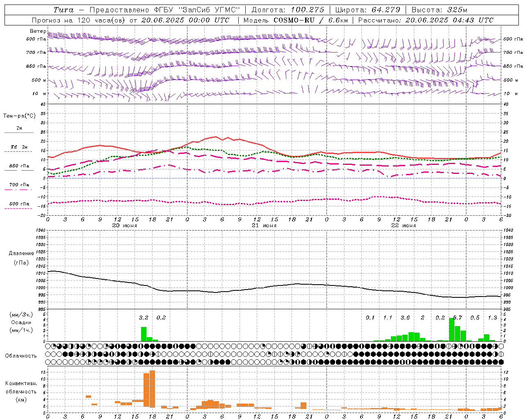Click the tallest green precipitation bar

click(452, 329)
